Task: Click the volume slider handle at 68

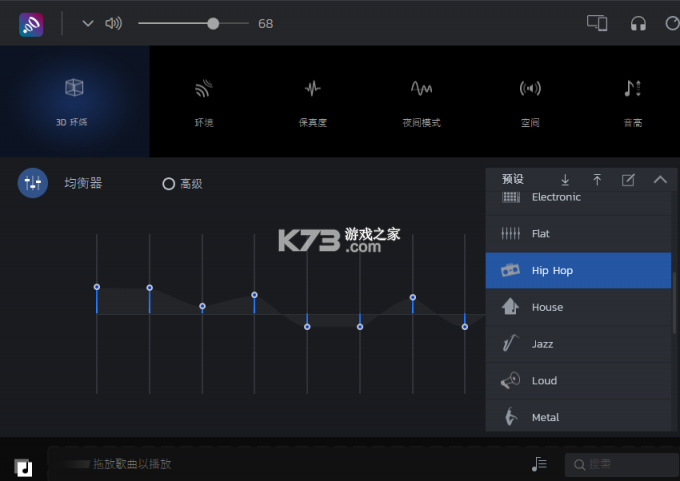Action: point(213,23)
